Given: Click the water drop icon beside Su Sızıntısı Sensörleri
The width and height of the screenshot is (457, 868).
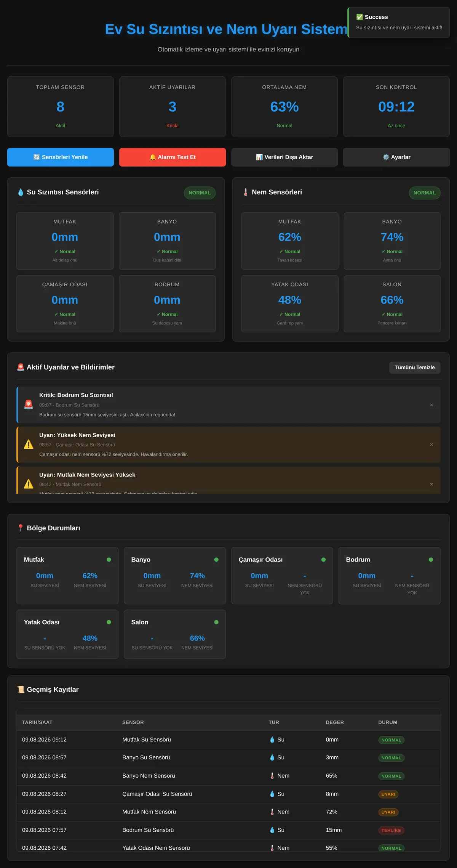Looking at the screenshot, I should coord(21,192).
